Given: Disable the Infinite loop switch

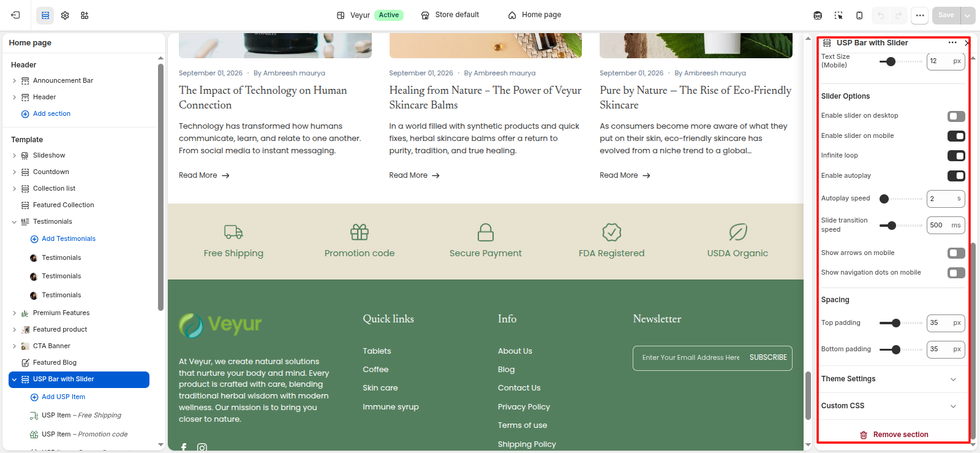Looking at the screenshot, I should (x=956, y=156).
